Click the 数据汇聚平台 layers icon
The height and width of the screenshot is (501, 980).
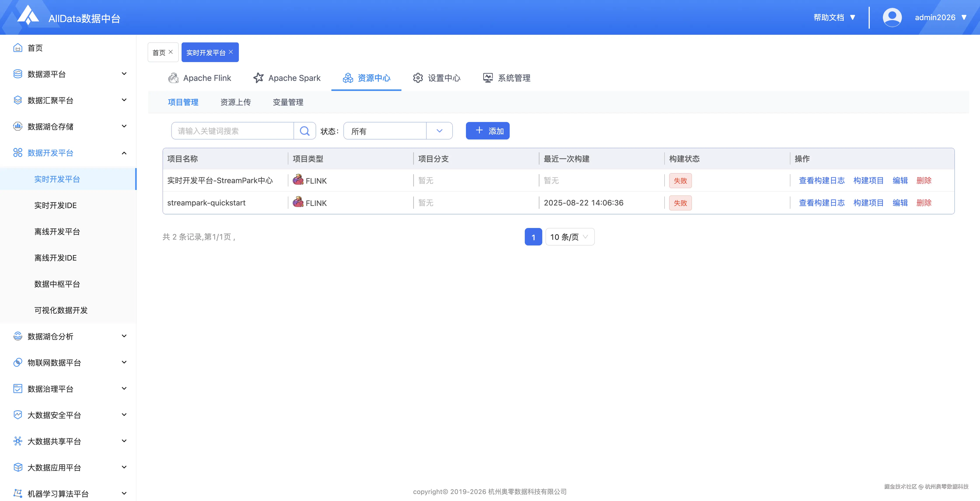(x=17, y=100)
